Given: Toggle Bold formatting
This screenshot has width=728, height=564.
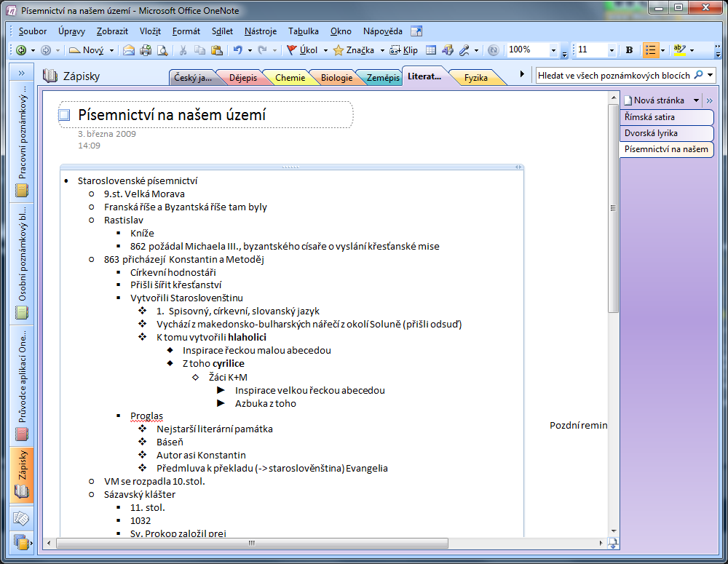Looking at the screenshot, I should point(629,50).
